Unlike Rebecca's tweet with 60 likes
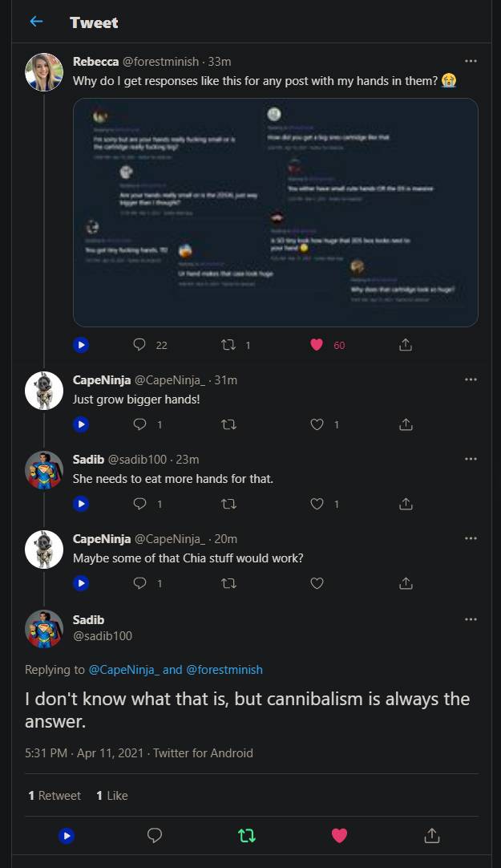501x868 pixels. pos(317,344)
